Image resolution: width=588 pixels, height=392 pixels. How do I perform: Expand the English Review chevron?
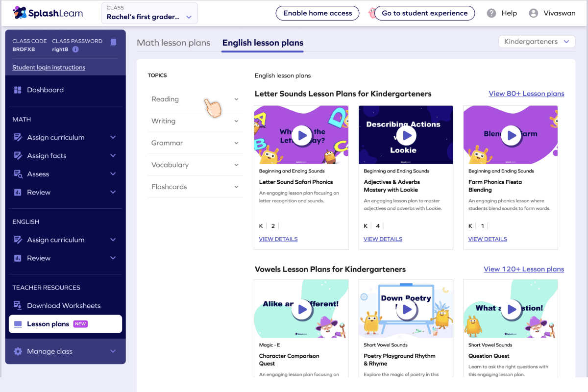pyautogui.click(x=113, y=258)
